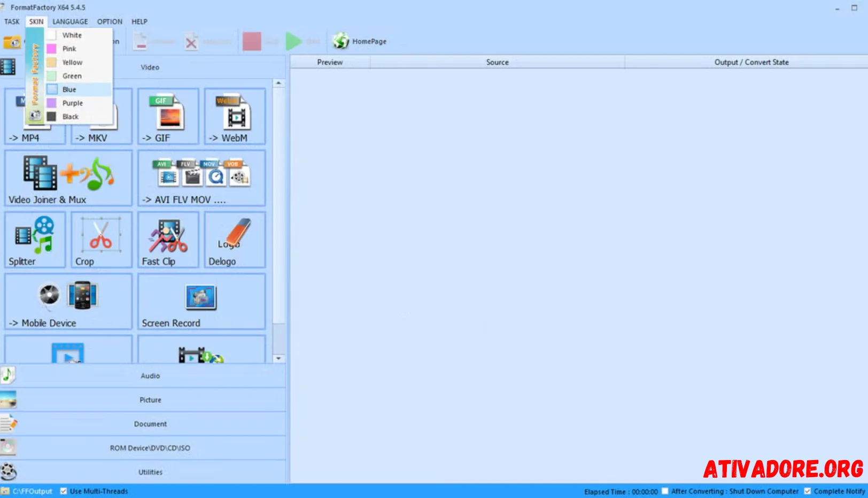Screen dimensions: 868x498
Task: Open the TASK menu
Action: (x=12, y=21)
